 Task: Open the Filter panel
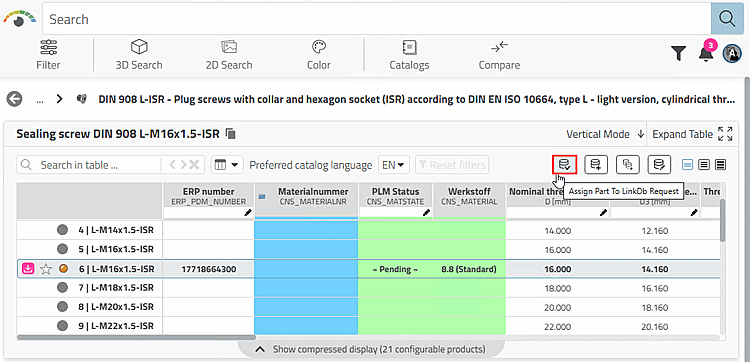pyautogui.click(x=48, y=55)
